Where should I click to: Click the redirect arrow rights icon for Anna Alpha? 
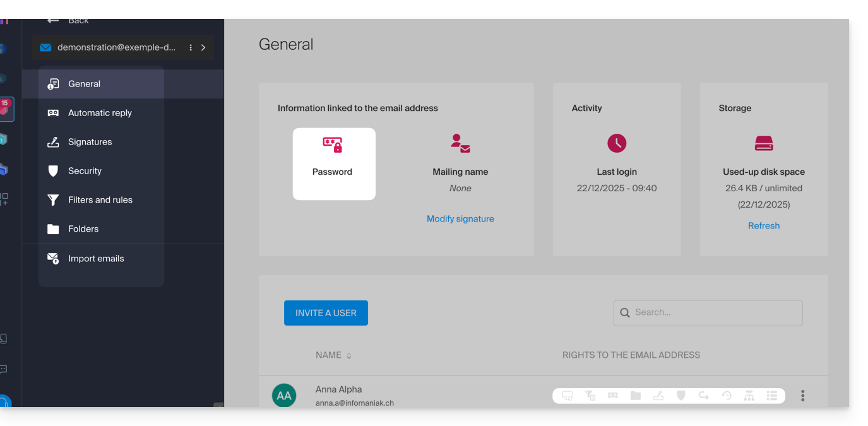704,396
